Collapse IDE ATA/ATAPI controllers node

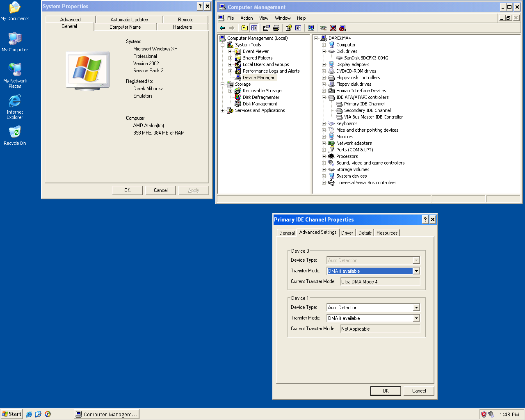[324, 97]
